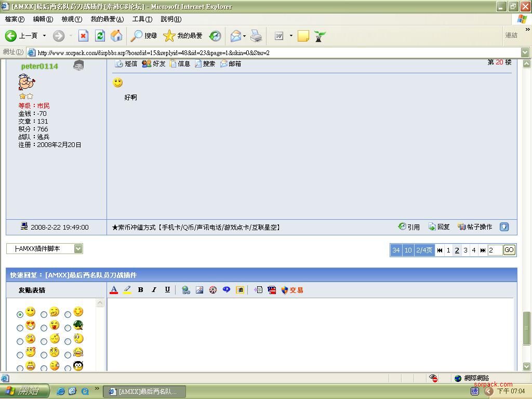Open the browser History icon
The width and height of the screenshot is (532, 399).
215,36
